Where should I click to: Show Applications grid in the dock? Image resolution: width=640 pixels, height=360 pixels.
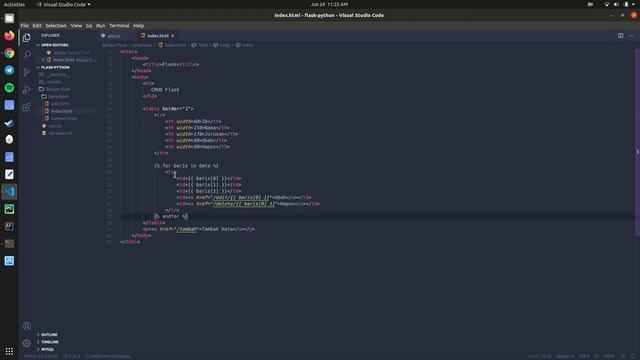click(x=9, y=351)
